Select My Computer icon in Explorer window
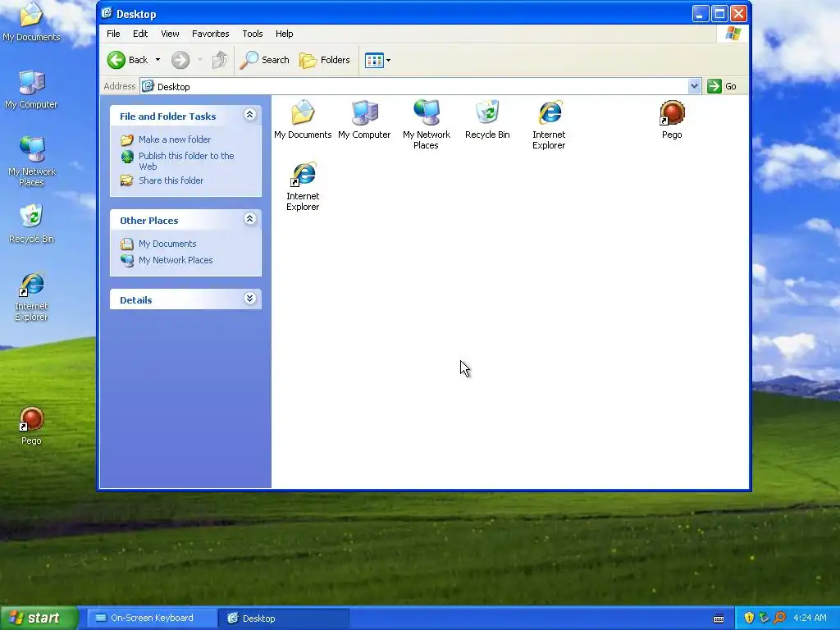 pos(364,120)
